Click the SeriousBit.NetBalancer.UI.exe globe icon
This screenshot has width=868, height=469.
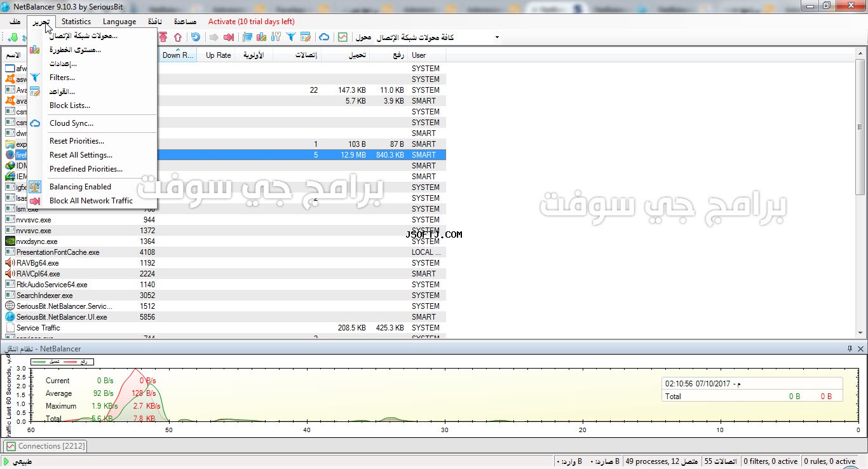(x=10, y=317)
